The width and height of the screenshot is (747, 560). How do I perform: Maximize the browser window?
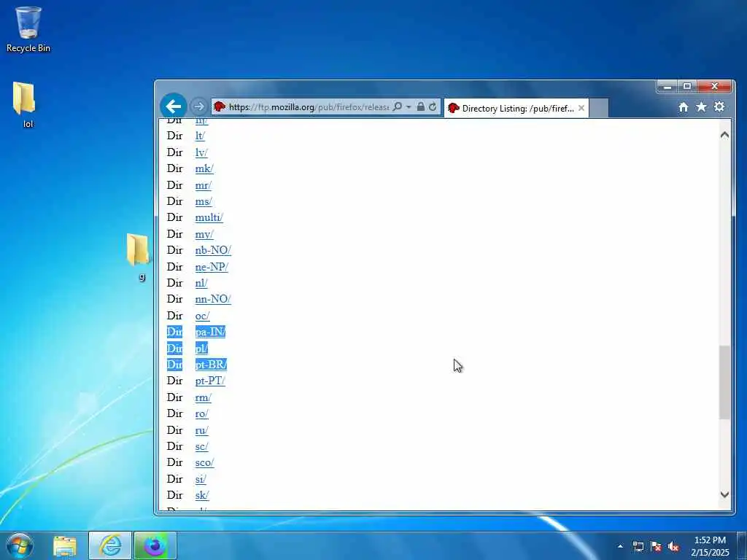[687, 86]
